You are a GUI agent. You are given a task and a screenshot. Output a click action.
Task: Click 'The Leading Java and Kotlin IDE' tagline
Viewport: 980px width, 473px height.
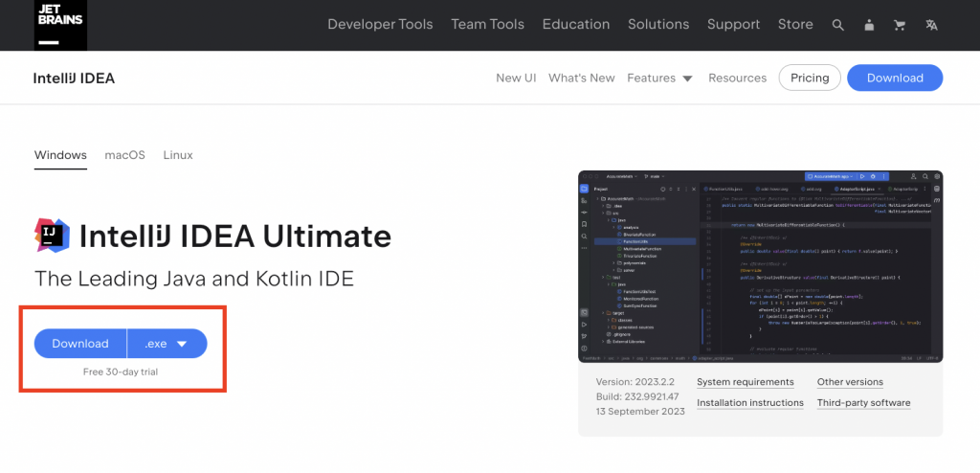click(x=194, y=279)
